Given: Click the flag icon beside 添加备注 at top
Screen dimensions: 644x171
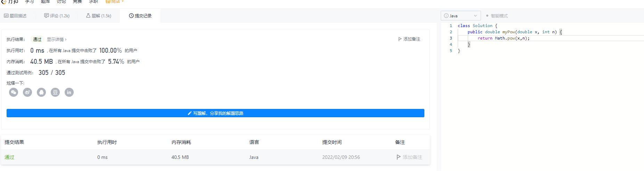Looking at the screenshot, I should coord(400,39).
